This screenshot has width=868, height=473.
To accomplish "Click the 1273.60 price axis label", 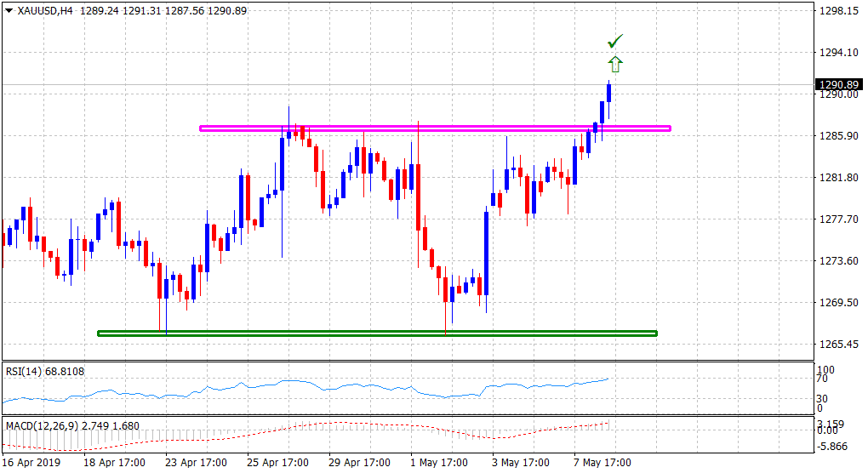I will click(x=837, y=261).
